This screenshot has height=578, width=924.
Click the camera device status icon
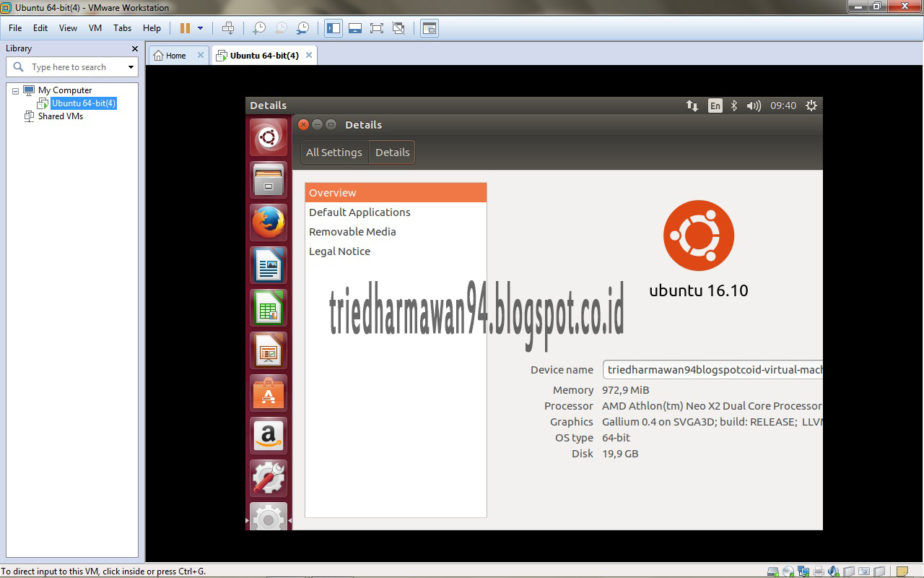pos(864,571)
